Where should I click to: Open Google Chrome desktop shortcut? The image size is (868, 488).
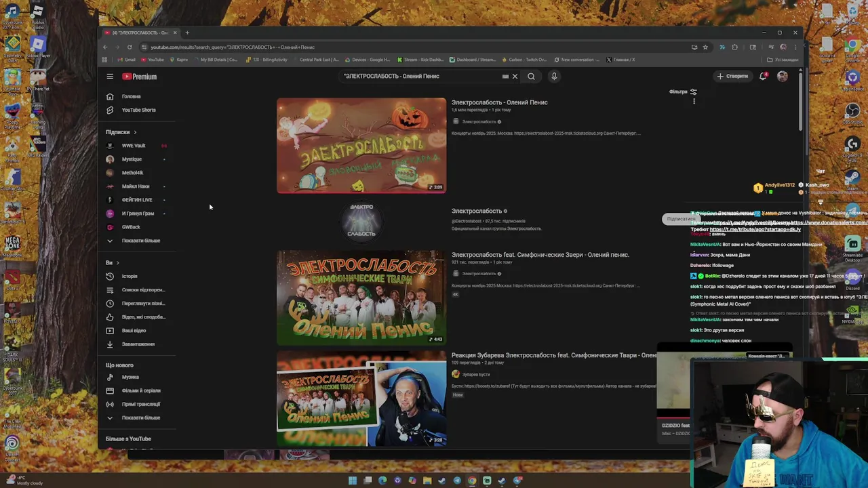852,50
